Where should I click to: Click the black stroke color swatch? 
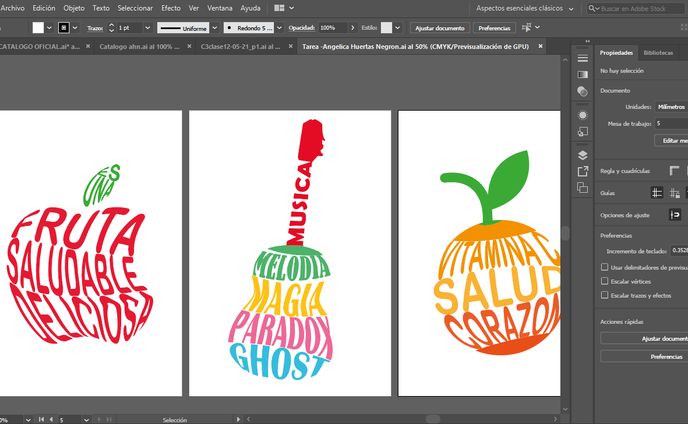[64, 28]
